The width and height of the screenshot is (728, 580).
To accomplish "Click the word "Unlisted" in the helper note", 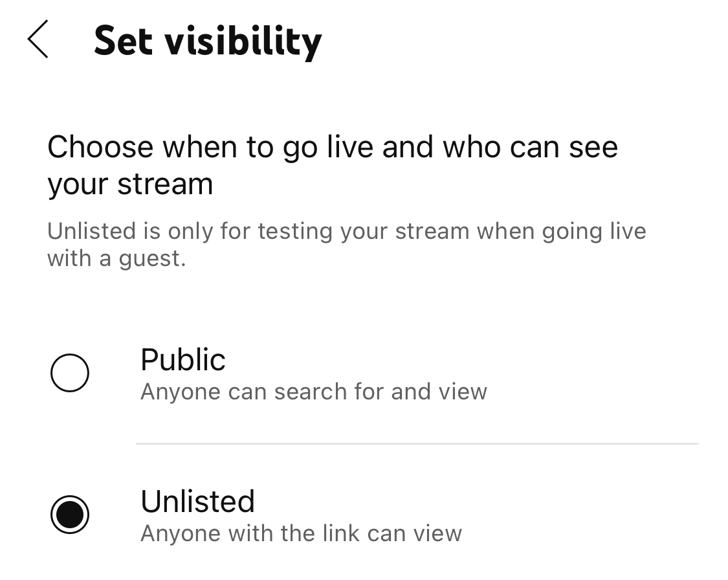I will [x=91, y=231].
